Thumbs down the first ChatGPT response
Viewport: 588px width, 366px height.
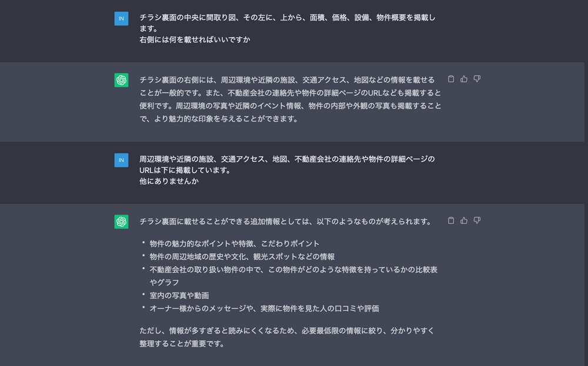tap(477, 79)
